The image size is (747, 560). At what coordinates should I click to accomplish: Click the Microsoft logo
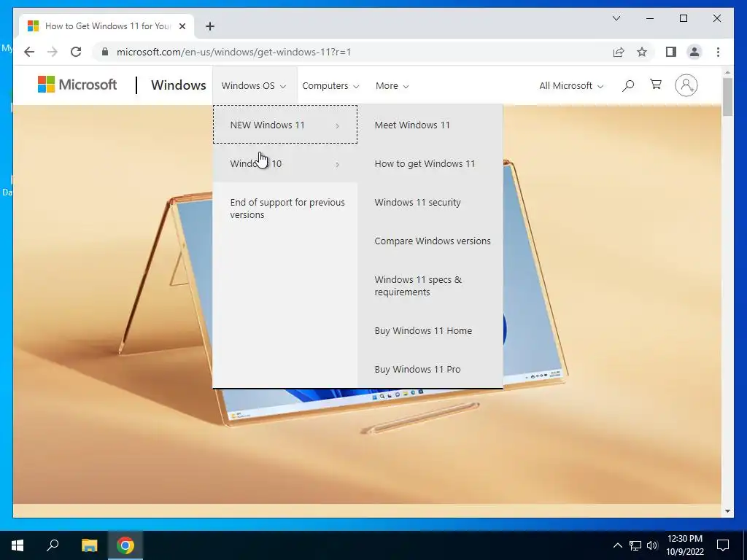click(x=77, y=85)
